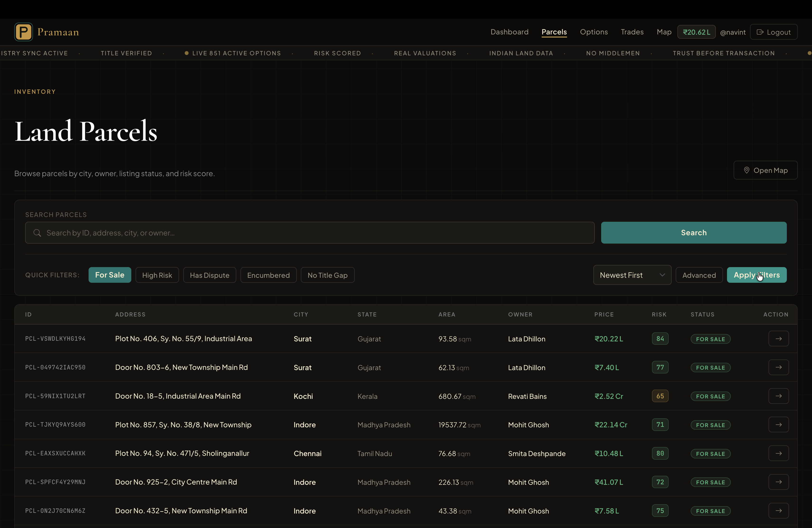Open parcel PCL-049742IAC950 arrow action
This screenshot has height=528, width=812.
[x=778, y=367]
